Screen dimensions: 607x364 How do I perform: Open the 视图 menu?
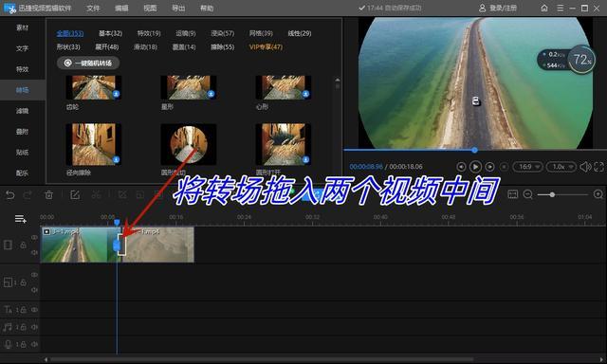tap(150, 9)
